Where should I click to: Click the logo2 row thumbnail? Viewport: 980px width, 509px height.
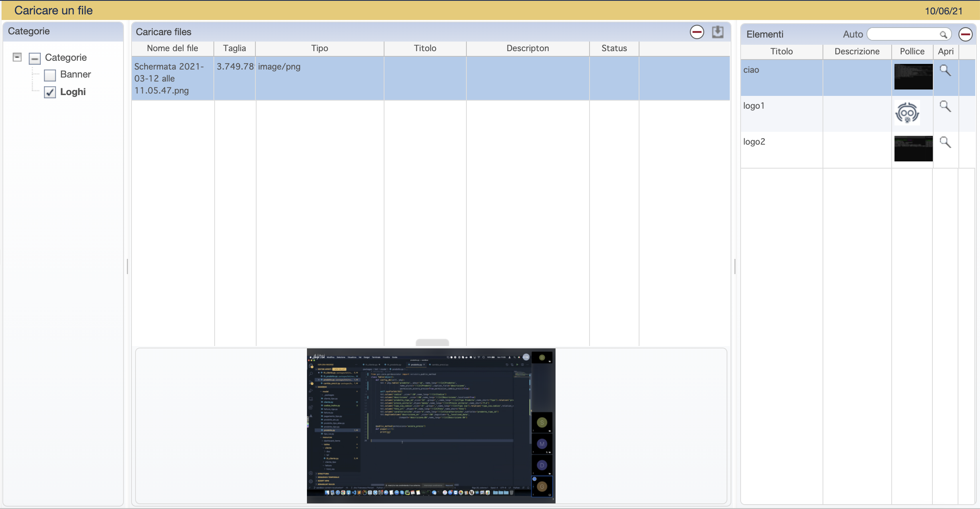(x=913, y=149)
